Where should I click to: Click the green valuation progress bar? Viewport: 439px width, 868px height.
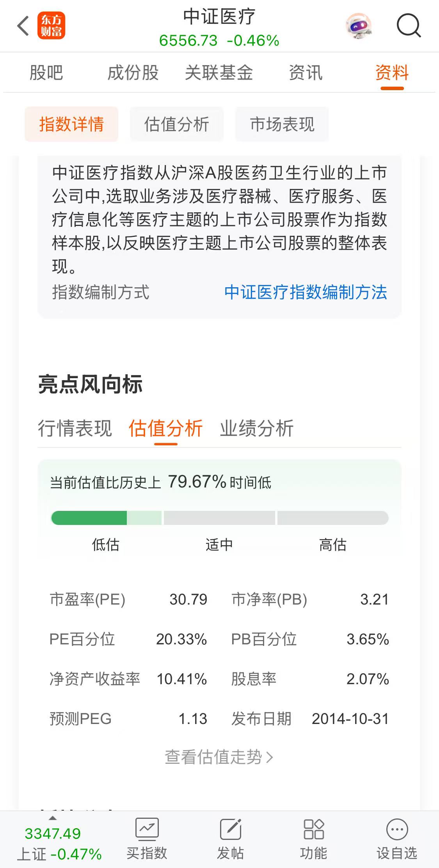click(x=220, y=518)
